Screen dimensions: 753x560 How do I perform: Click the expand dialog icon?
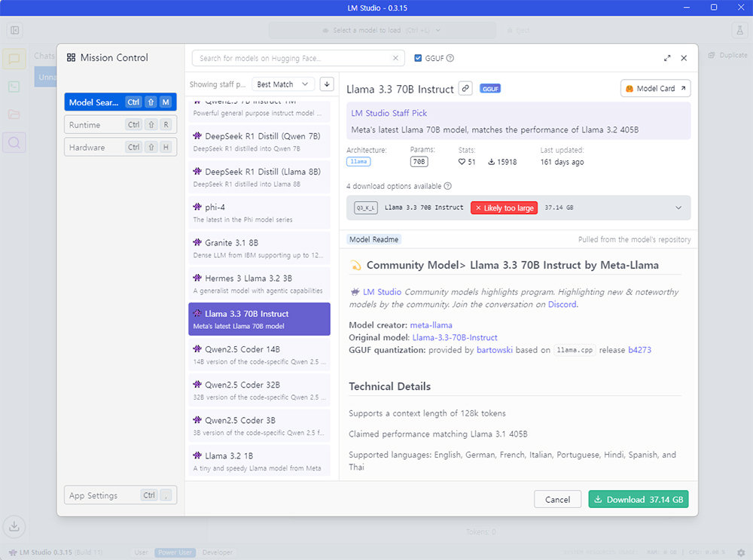pyautogui.click(x=667, y=58)
